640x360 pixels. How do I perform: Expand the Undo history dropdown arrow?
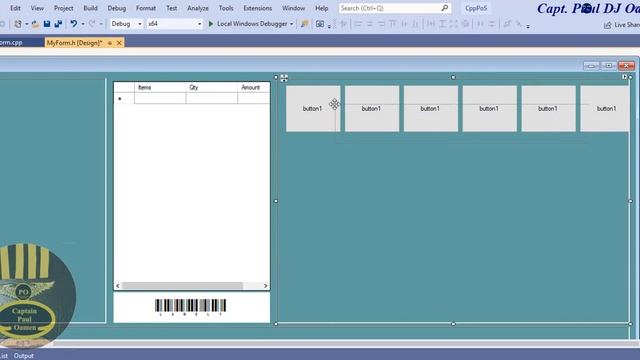click(x=83, y=24)
